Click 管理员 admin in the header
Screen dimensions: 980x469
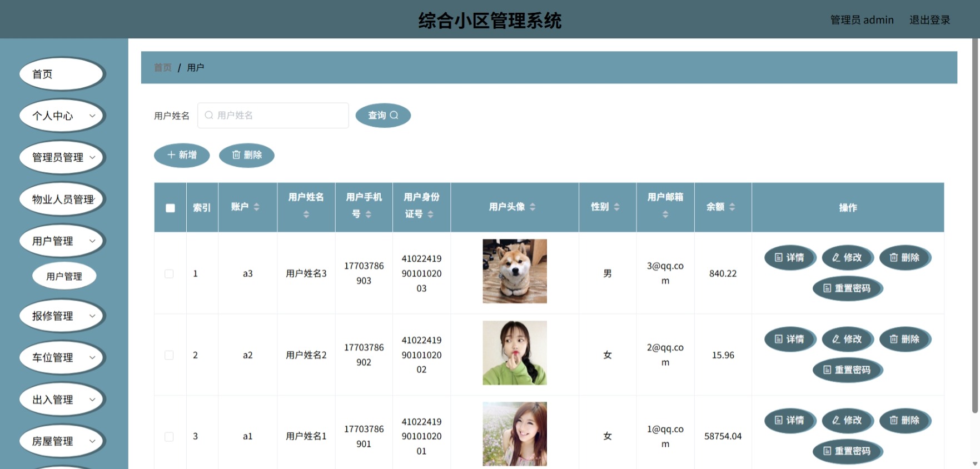862,20
